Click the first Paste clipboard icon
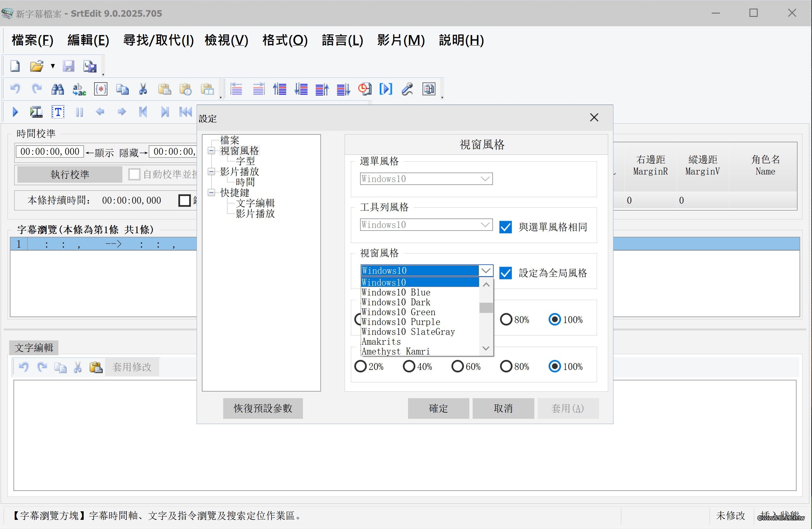The image size is (812, 529). (164, 89)
